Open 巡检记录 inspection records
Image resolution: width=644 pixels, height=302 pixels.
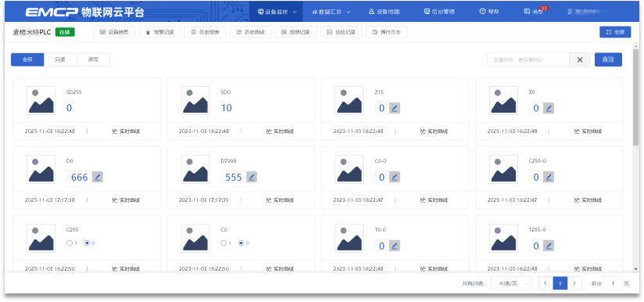coord(341,32)
